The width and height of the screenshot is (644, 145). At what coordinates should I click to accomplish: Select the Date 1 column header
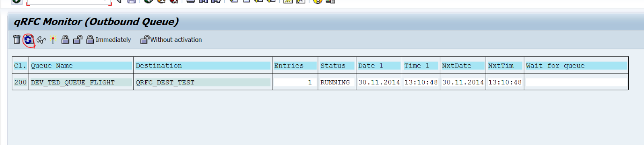click(x=379, y=65)
